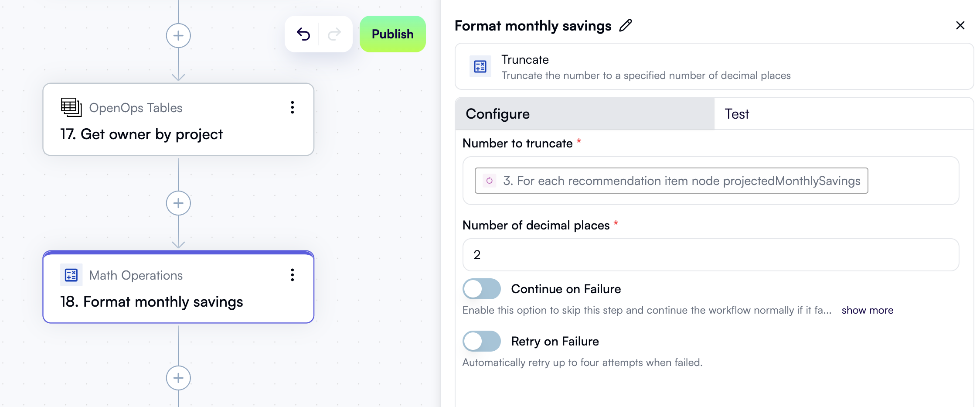The width and height of the screenshot is (980, 407).
Task: Click the Truncate action icon in panel header
Action: point(480,66)
